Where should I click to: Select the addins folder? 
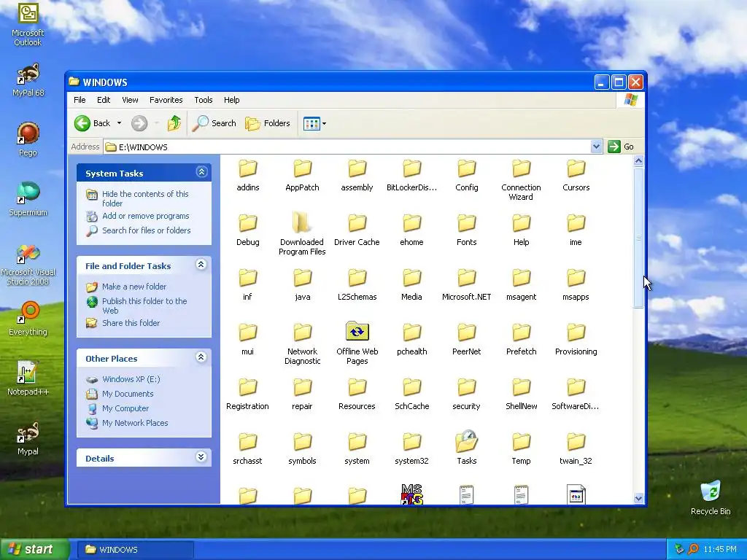tap(248, 174)
